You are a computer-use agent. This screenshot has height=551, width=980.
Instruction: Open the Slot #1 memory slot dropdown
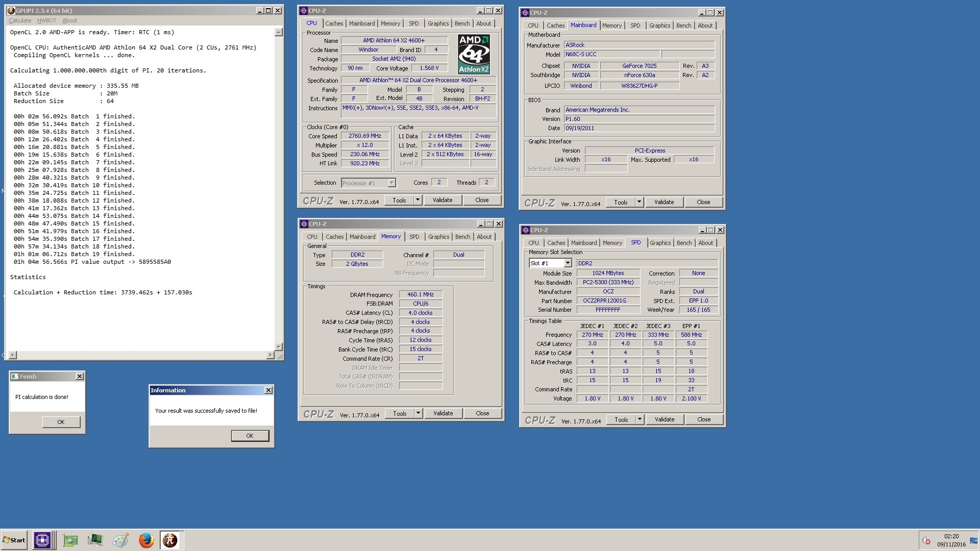[x=568, y=263]
